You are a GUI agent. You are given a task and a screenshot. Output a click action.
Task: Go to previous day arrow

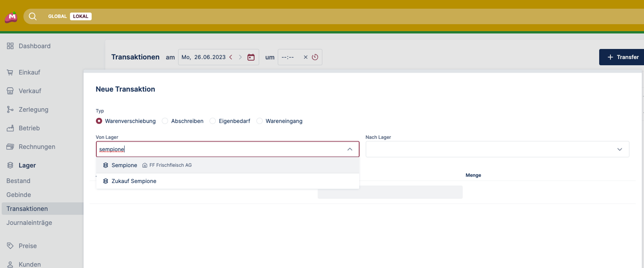pos(231,57)
